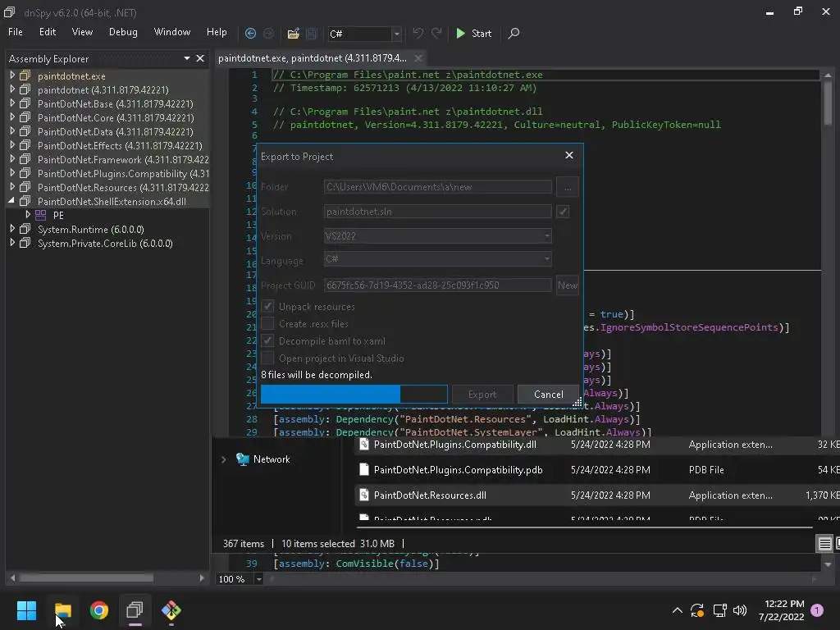Screen dimensions: 840x630
Task: Open the zoom 100 % dropdown arrow
Action: [x=258, y=579]
